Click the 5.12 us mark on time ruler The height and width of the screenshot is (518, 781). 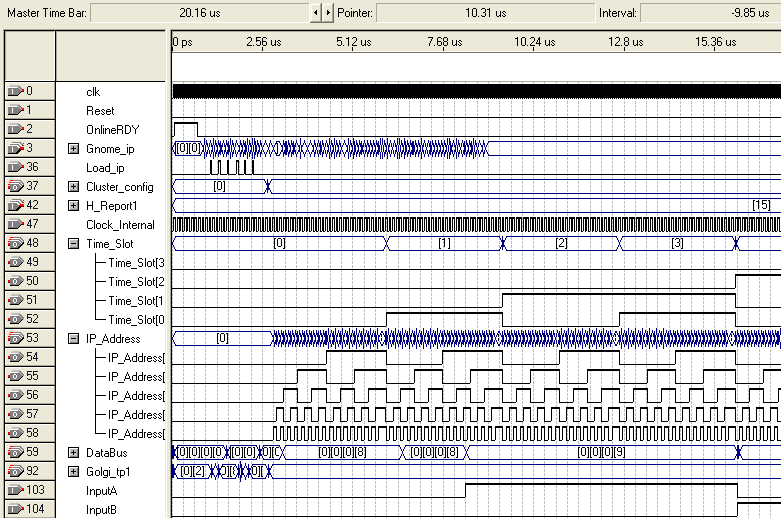pos(353,43)
